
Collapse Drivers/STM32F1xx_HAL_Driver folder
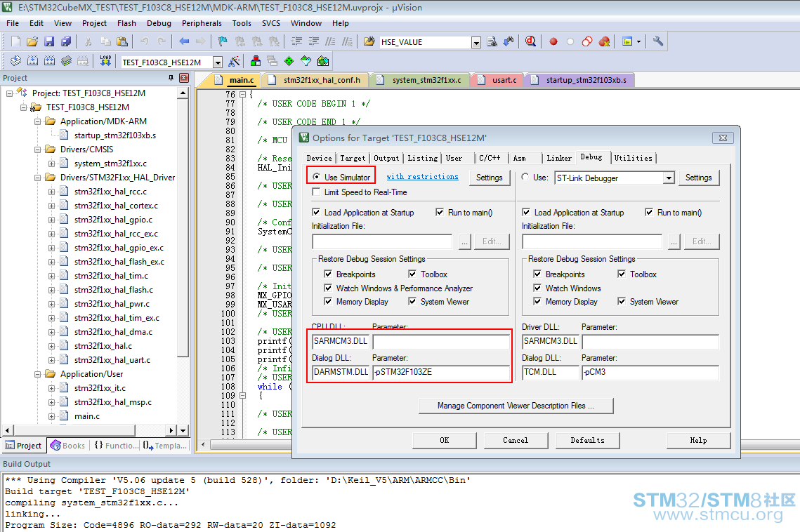pos(37,178)
